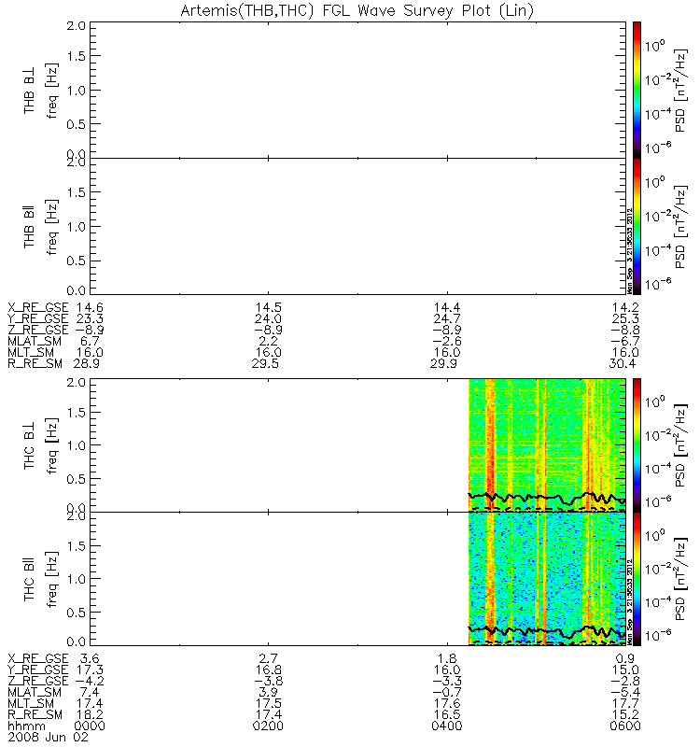Click the R_RE_SM value 29.9
Viewport: 700px width, 747px height.
point(443,364)
